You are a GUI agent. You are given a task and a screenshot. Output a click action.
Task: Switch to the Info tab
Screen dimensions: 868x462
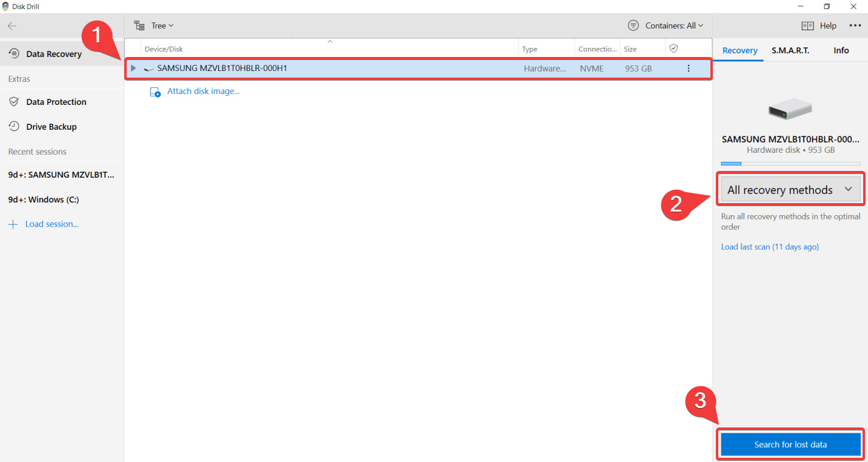(x=841, y=50)
